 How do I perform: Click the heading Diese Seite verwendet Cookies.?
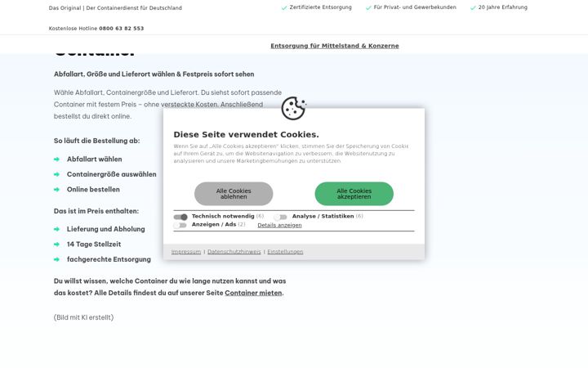(246, 134)
